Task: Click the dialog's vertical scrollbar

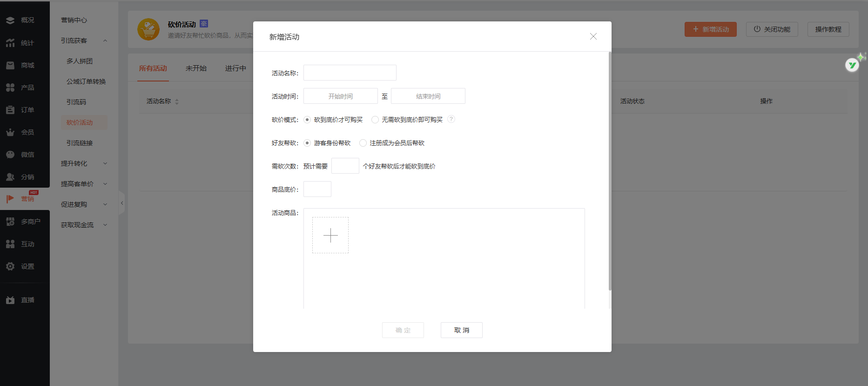Action: point(610,172)
